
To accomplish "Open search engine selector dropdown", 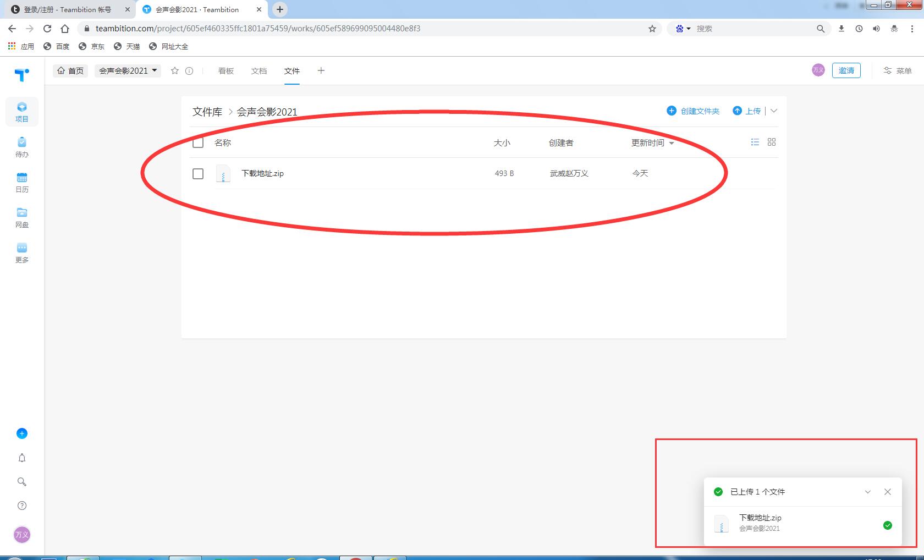I will pos(683,29).
